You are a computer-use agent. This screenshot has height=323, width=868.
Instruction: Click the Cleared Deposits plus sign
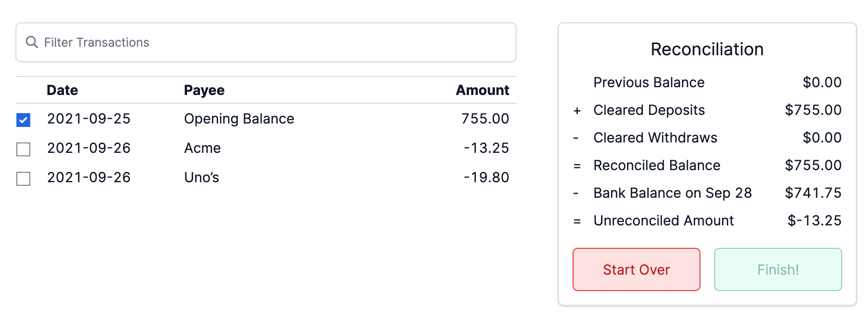[x=577, y=111]
